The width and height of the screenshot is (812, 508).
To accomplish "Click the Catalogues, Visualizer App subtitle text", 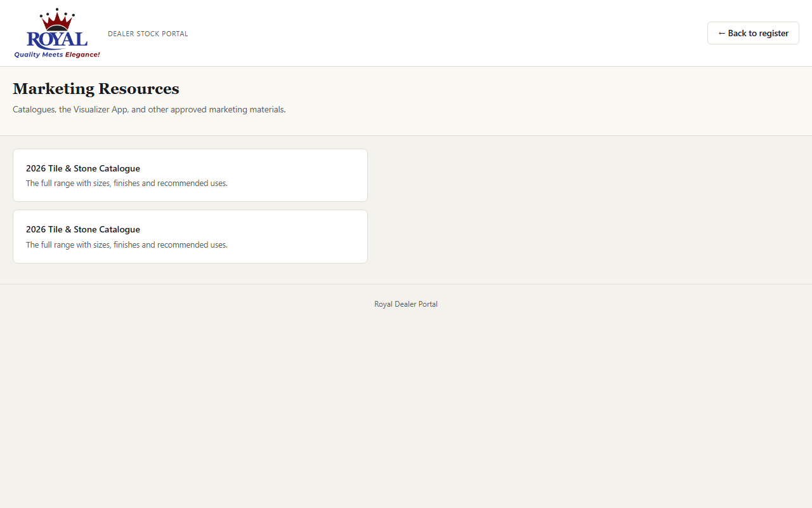I will tap(149, 109).
